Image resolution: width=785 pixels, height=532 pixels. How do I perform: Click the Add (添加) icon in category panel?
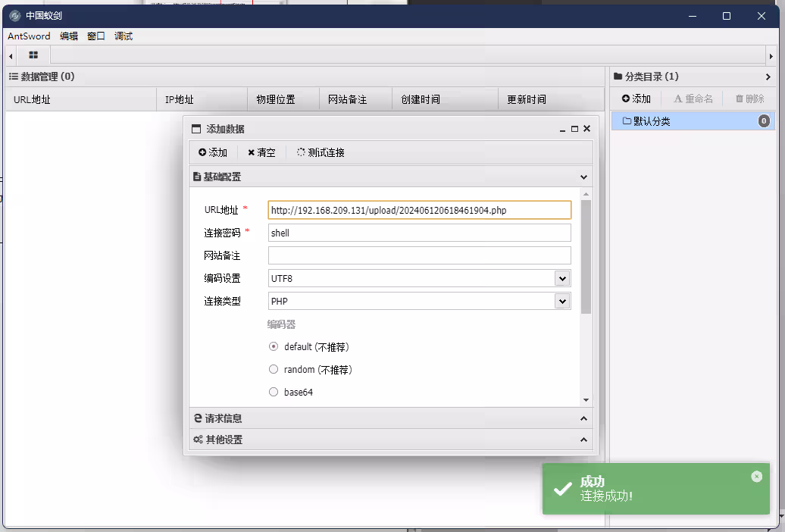(x=626, y=99)
